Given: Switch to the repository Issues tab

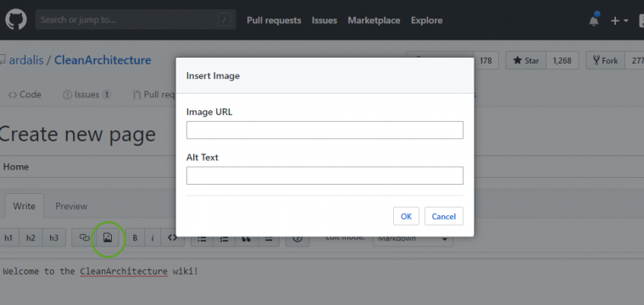Looking at the screenshot, I should pyautogui.click(x=86, y=95).
